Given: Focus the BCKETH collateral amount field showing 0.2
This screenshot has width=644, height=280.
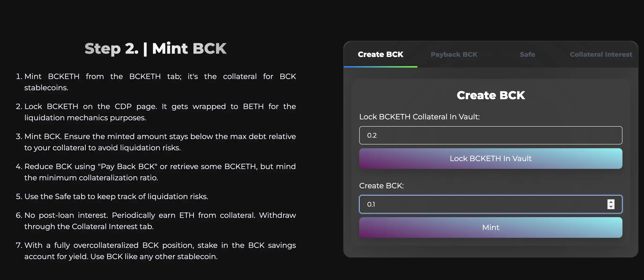Looking at the screenshot, I should coord(491,135).
